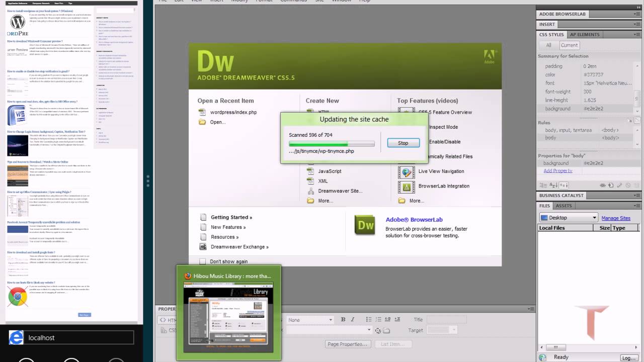This screenshot has width=644, height=362.
Task: Show category view in CSS panel
Action: pos(542,186)
